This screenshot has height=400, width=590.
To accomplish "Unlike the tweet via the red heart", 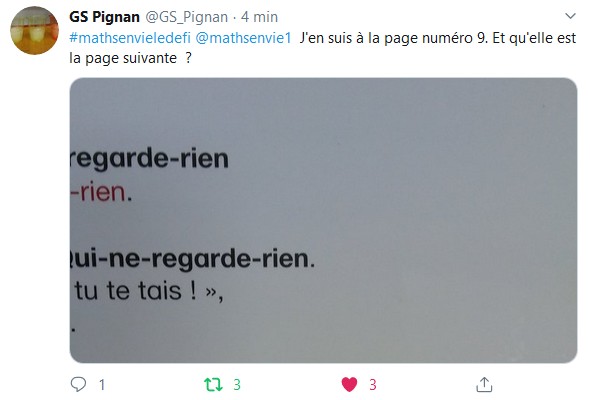I will pos(349,385).
